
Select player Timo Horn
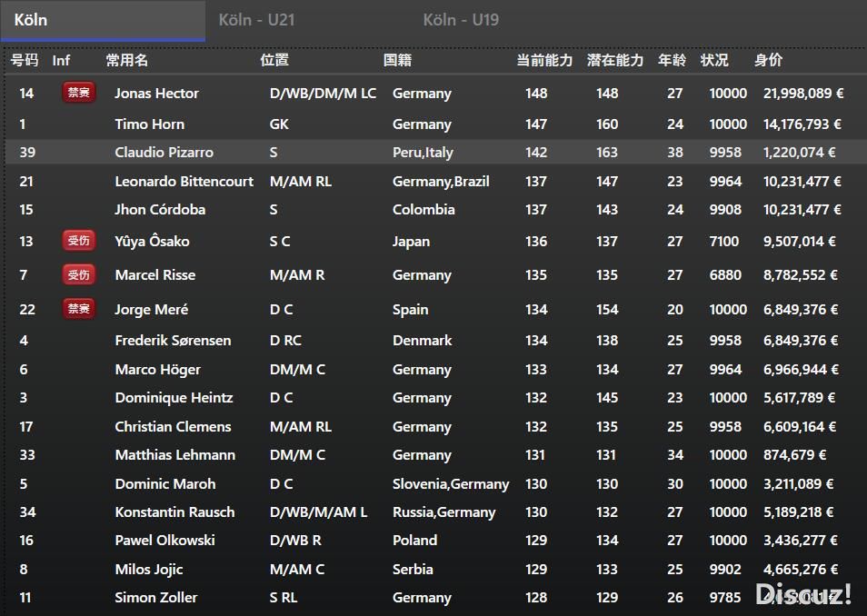coord(149,124)
